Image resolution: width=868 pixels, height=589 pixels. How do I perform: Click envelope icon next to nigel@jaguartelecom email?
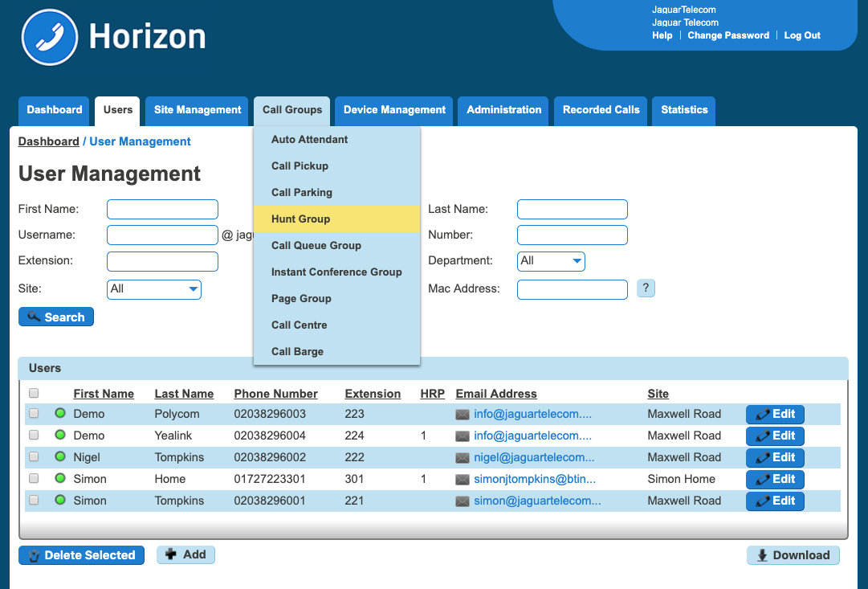(x=463, y=457)
